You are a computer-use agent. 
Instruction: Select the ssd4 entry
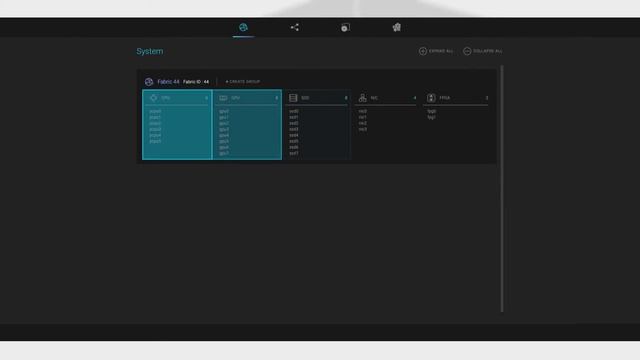click(294, 136)
